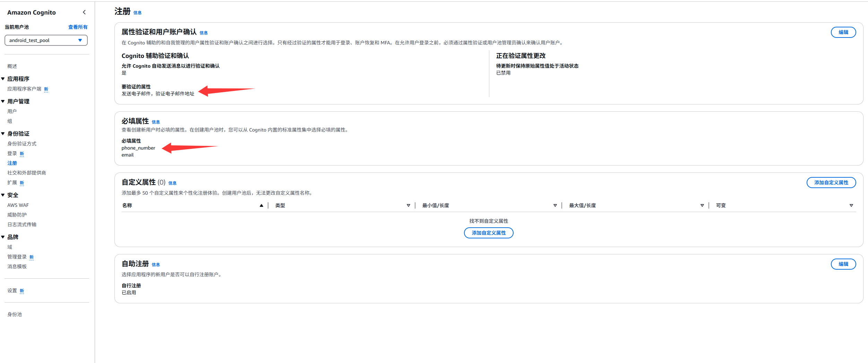Open 应用程序客户端 in sidebar
The width and height of the screenshot is (868, 363).
[x=24, y=89]
